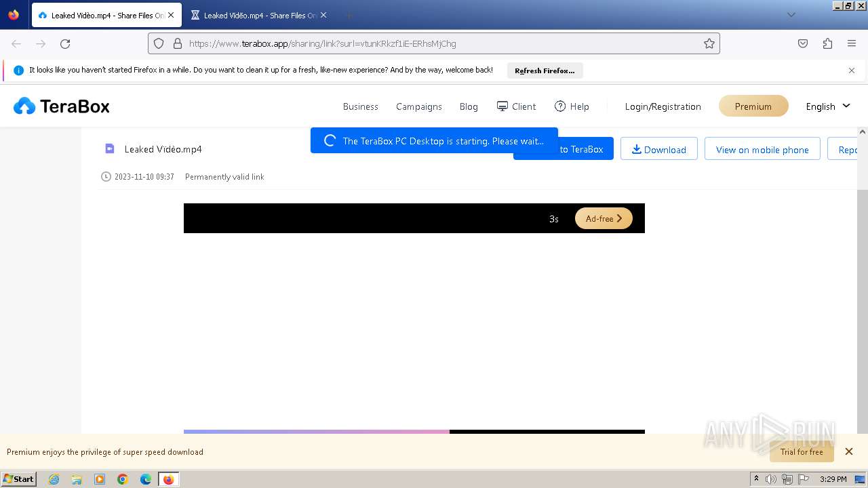Image resolution: width=868 pixels, height=488 pixels.
Task: Click the Refresh Firefox button
Action: click(x=545, y=70)
